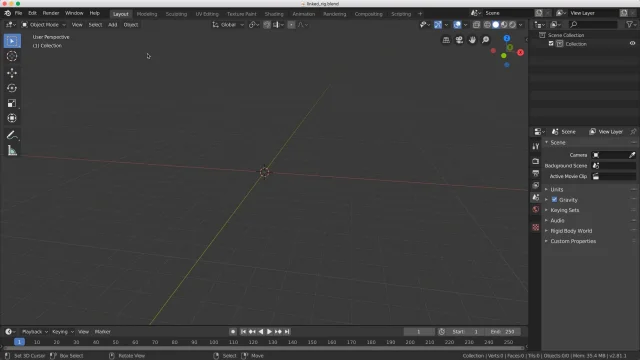
Task: Expand the Units panel
Action: point(557,189)
